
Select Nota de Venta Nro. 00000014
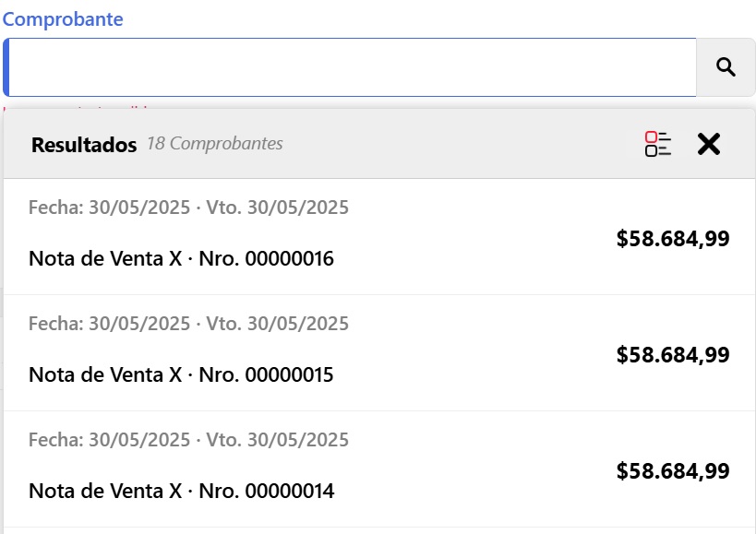coord(181,492)
